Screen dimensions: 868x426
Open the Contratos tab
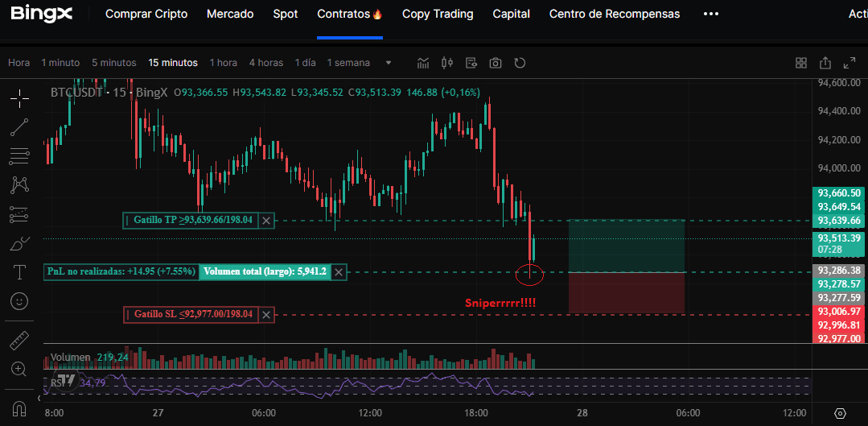coord(350,14)
